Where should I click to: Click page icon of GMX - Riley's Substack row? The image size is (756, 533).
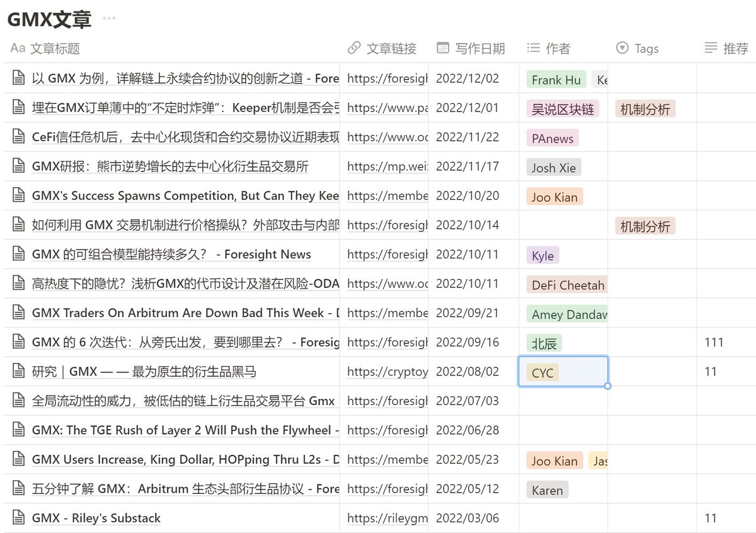coord(19,518)
